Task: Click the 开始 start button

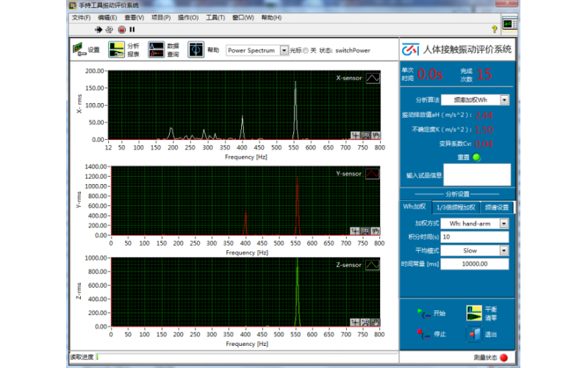Action: pyautogui.click(x=431, y=314)
